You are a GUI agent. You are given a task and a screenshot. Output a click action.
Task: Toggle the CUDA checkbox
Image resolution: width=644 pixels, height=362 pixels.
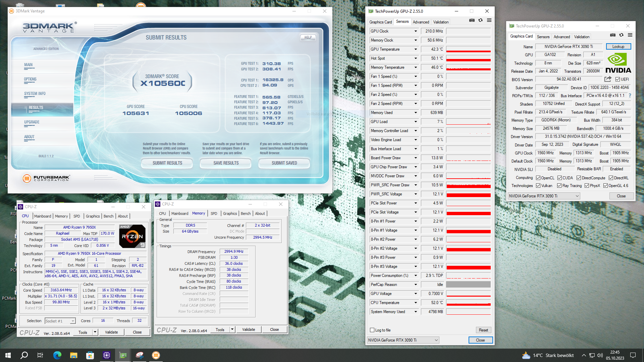pos(559,178)
